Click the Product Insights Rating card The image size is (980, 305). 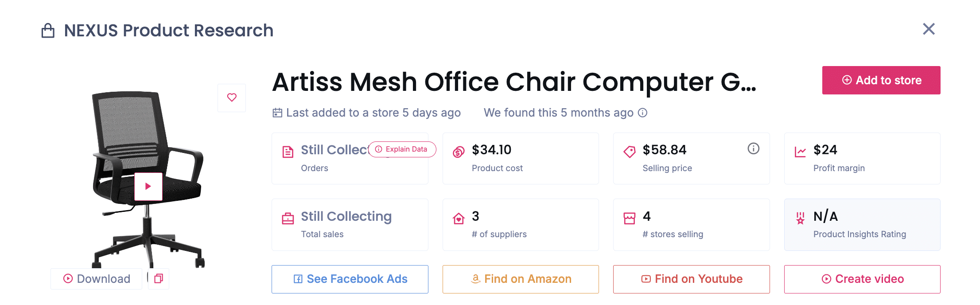(x=862, y=225)
